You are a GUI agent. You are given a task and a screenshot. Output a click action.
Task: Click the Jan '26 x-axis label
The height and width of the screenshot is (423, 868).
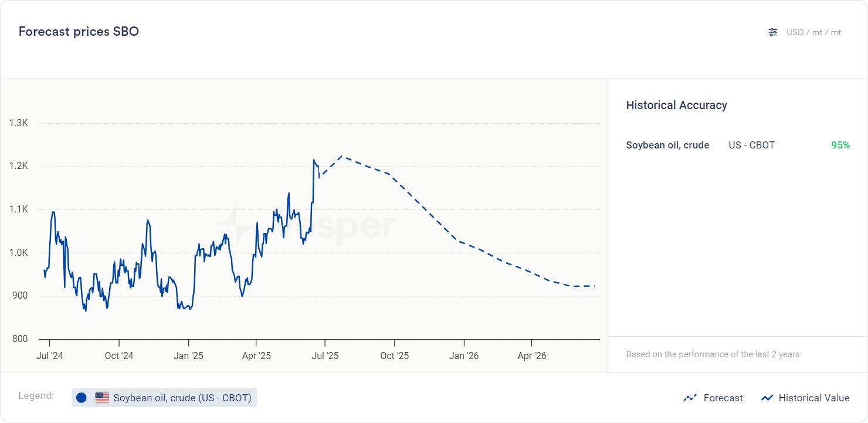[x=464, y=356]
